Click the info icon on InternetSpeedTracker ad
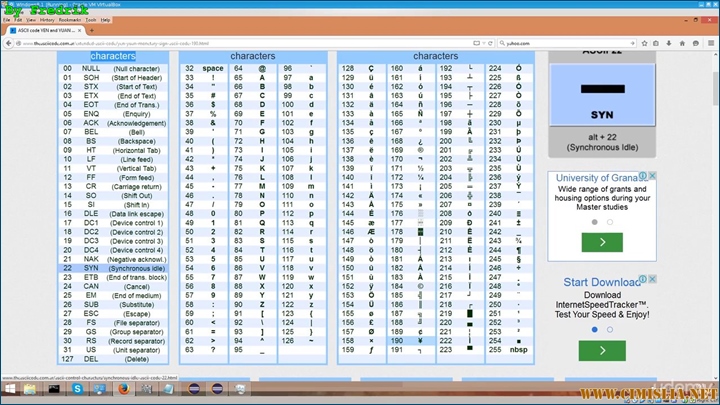Viewport: 720px width, 405px height. [643, 281]
